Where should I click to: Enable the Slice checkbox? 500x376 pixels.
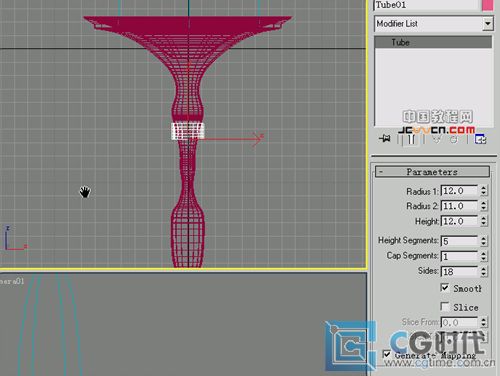[x=445, y=306]
